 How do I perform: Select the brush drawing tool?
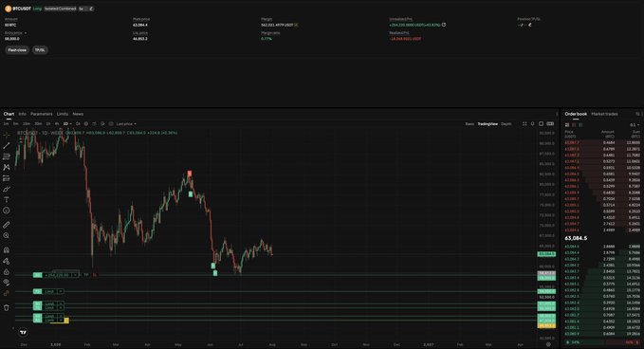tap(6, 189)
